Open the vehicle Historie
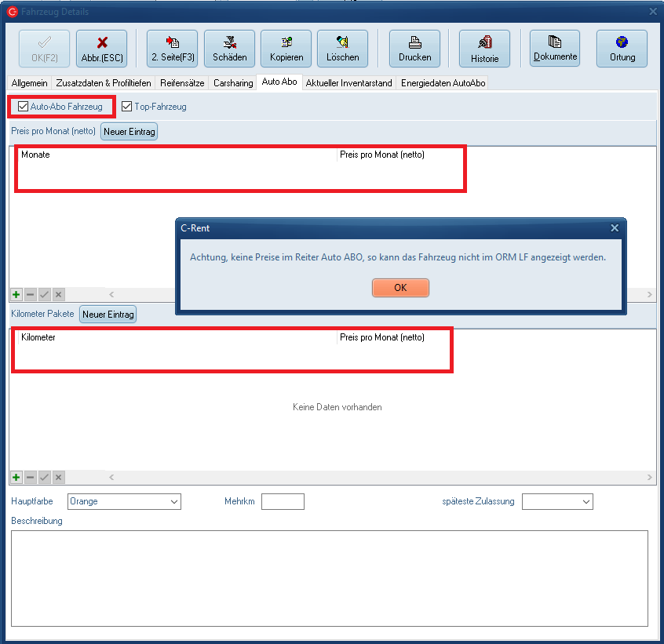Viewport: 664px width, 644px height. click(484, 49)
